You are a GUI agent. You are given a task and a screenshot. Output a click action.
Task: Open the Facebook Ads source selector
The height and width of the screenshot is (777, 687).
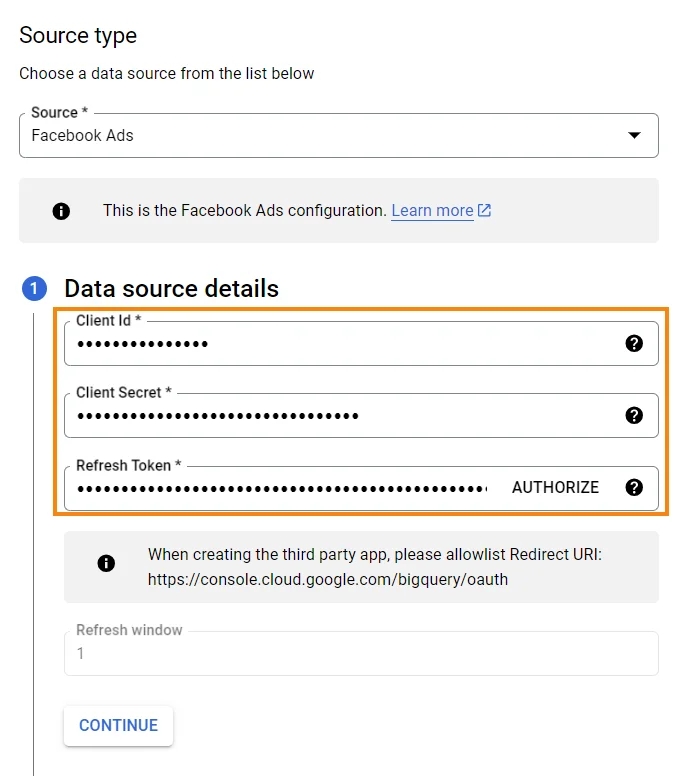[339, 135]
